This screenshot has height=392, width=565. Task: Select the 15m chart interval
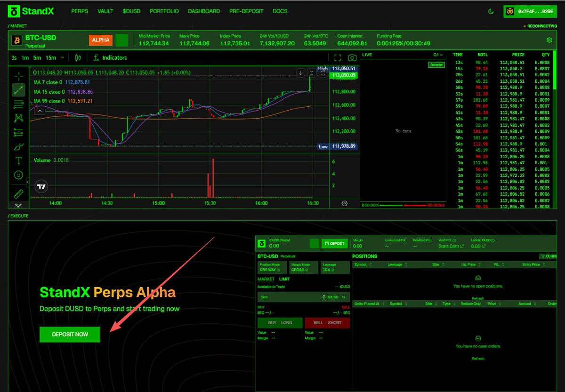click(51, 58)
